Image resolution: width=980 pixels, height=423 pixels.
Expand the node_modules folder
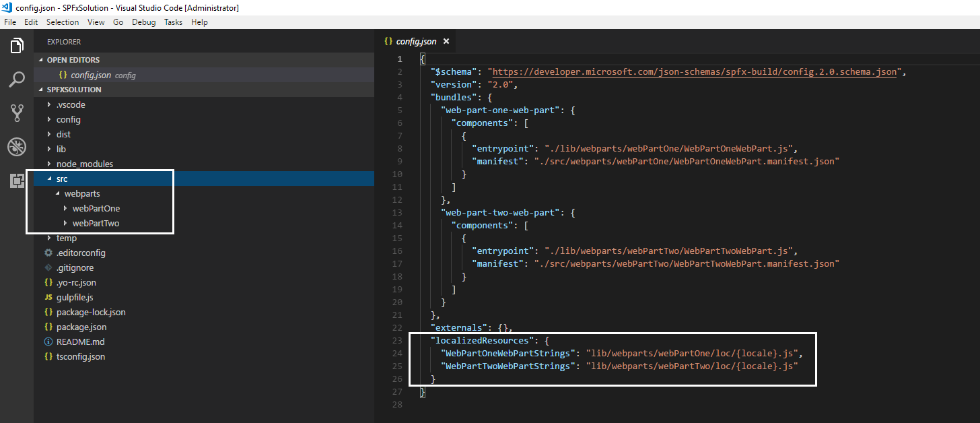click(203, 164)
